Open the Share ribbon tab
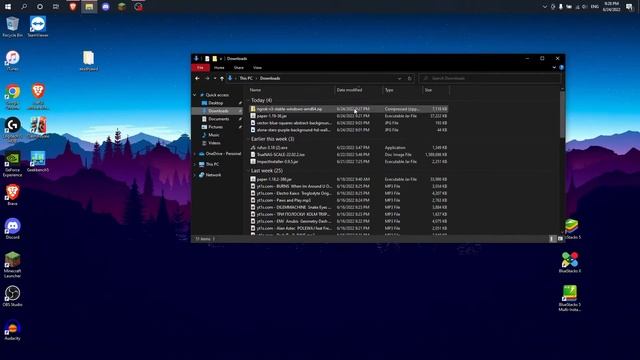 point(239,68)
